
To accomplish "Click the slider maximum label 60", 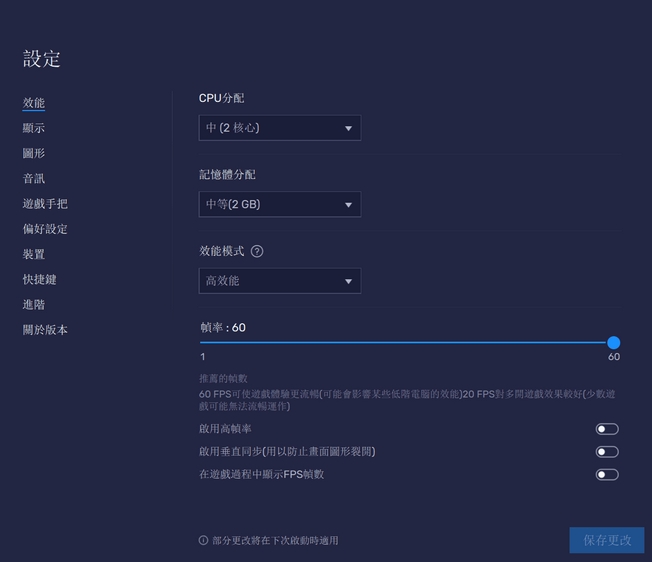I will click(614, 357).
